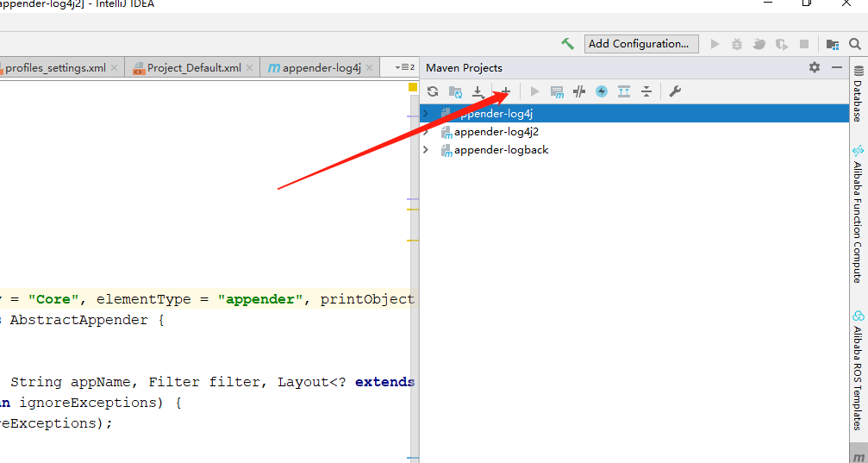The height and width of the screenshot is (463, 868).
Task: Click yellow inspection indicator in editor
Action: click(413, 87)
